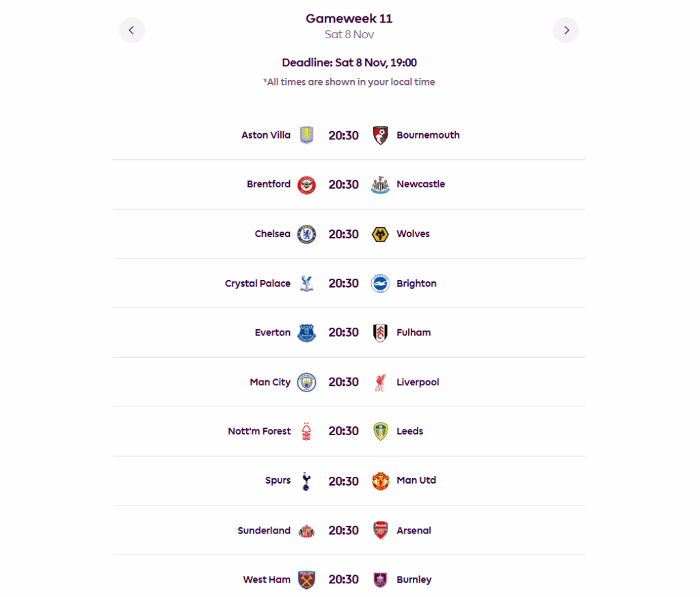
Task: Click the Man Utd club crest
Action: click(x=380, y=481)
